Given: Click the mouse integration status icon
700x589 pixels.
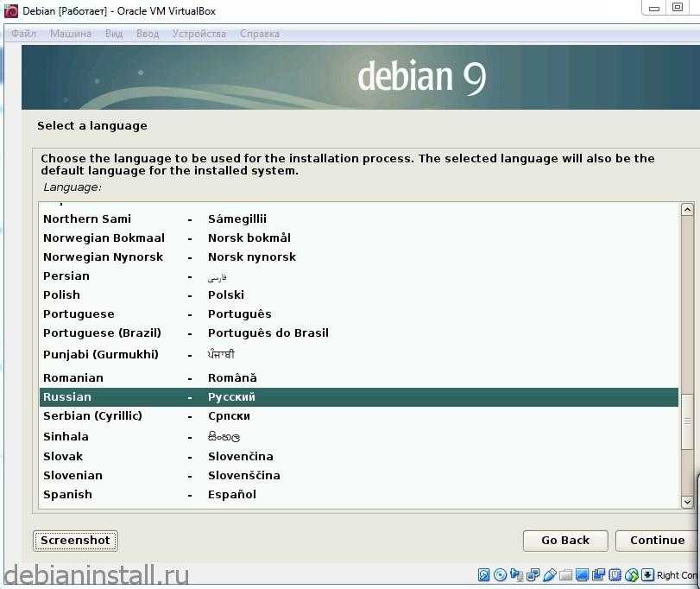Looking at the screenshot, I should coord(632,575).
